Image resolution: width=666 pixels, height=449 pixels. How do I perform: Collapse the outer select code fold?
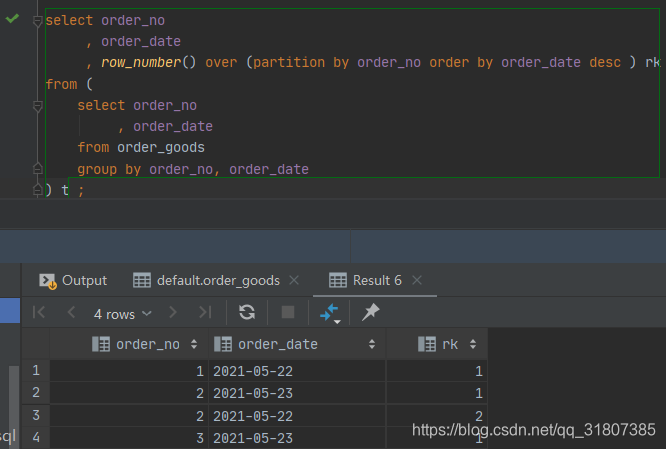pyautogui.click(x=37, y=21)
